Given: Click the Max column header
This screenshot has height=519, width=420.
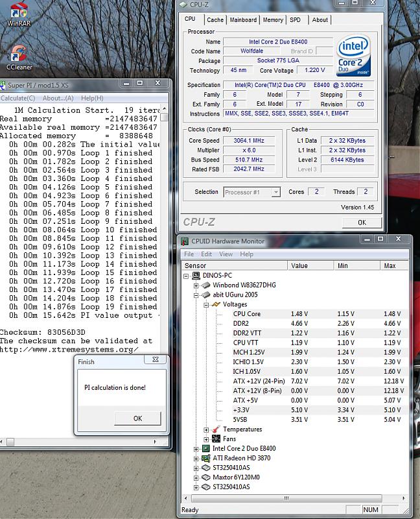Looking at the screenshot, I should tap(394, 265).
